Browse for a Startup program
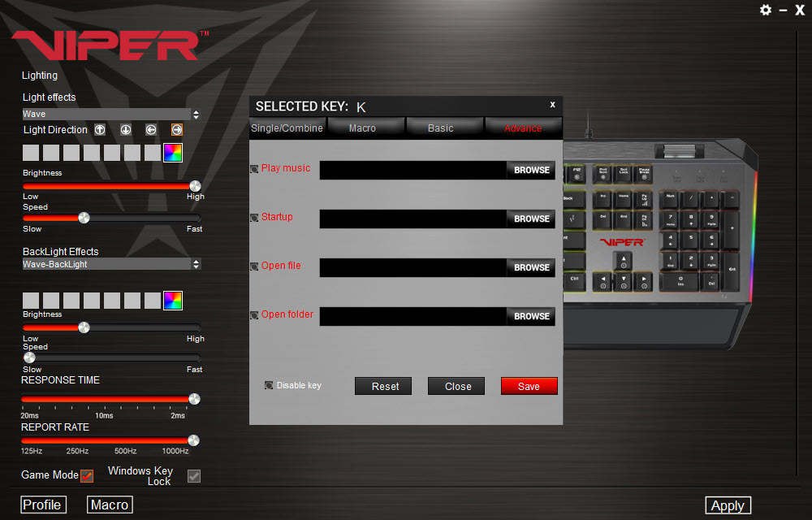The width and height of the screenshot is (812, 520). [x=532, y=219]
